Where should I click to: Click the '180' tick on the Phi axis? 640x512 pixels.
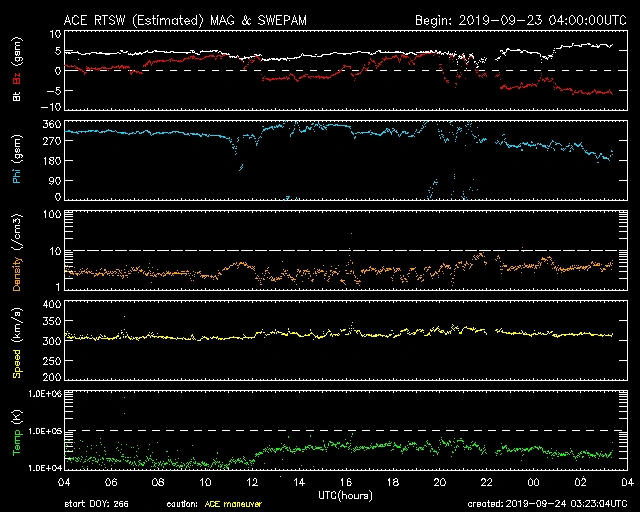[52, 161]
